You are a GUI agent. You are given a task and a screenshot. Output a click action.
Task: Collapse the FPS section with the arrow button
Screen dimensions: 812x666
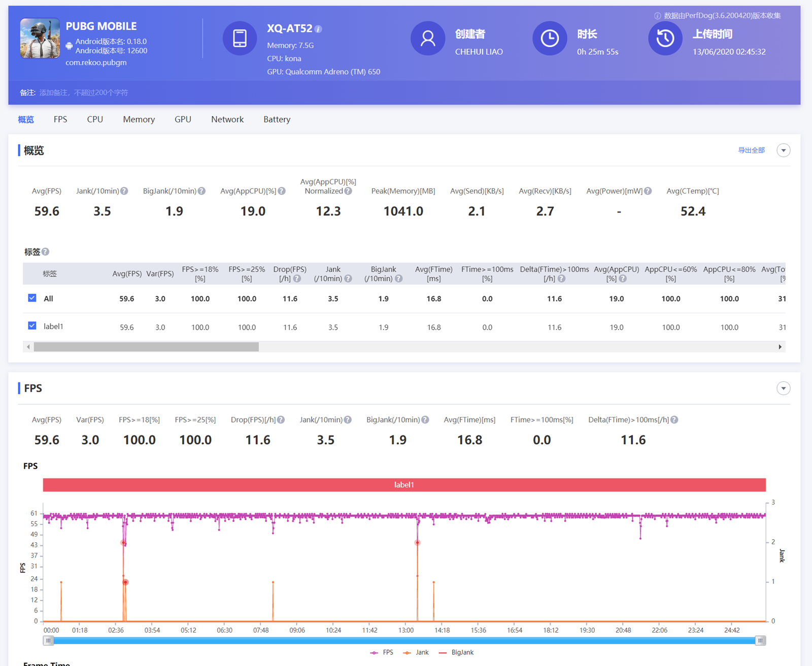click(783, 389)
